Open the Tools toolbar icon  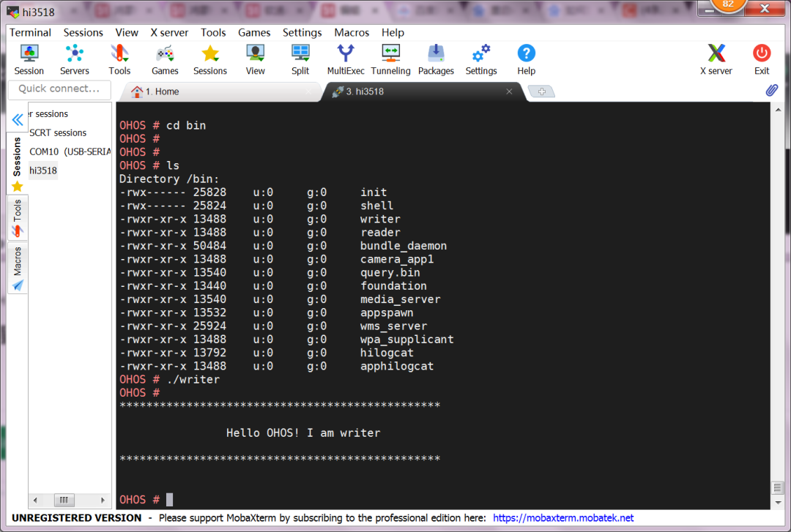click(119, 59)
